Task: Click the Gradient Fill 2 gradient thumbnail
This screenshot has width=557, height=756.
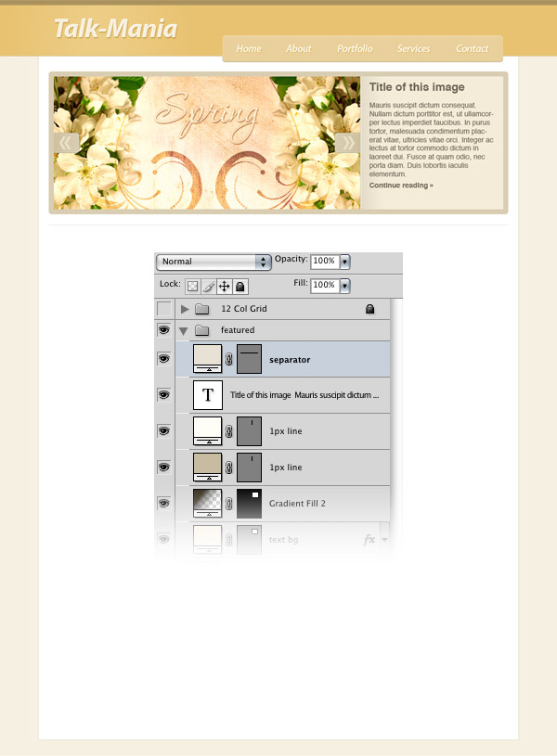Action: (208, 504)
